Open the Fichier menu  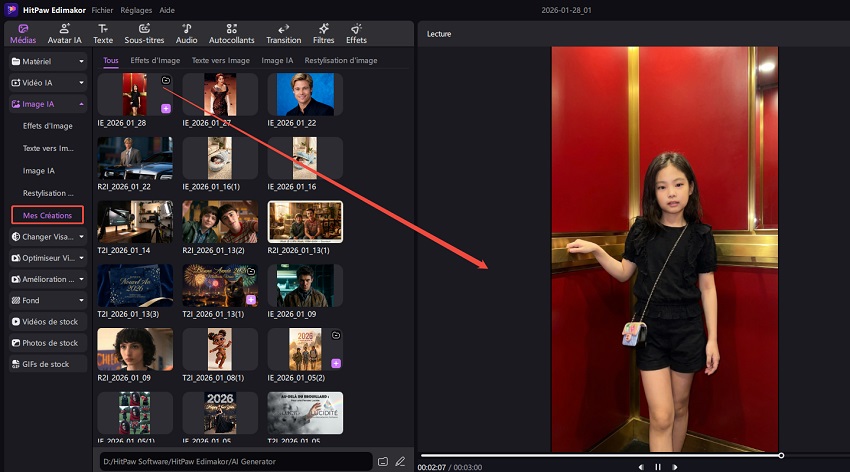[x=102, y=9]
